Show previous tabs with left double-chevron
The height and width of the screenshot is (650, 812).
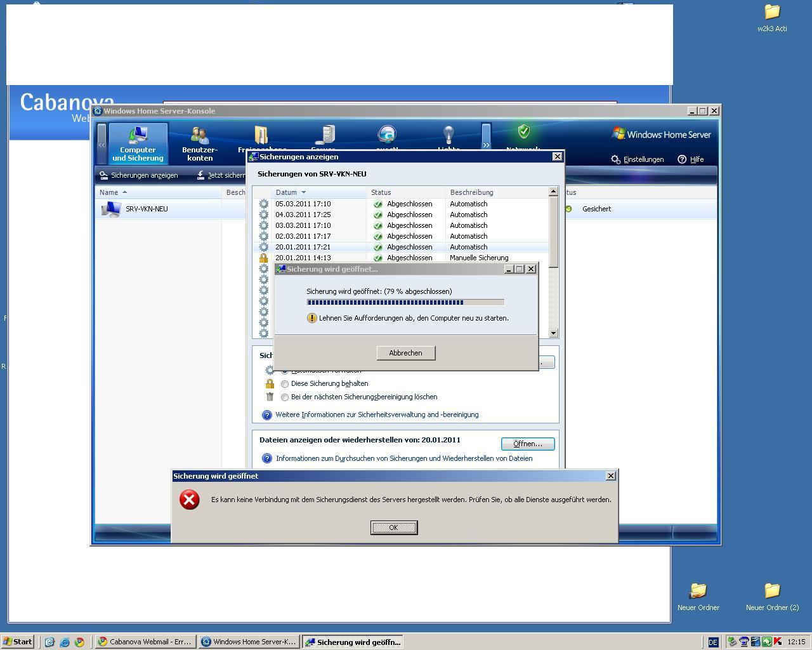(101, 144)
